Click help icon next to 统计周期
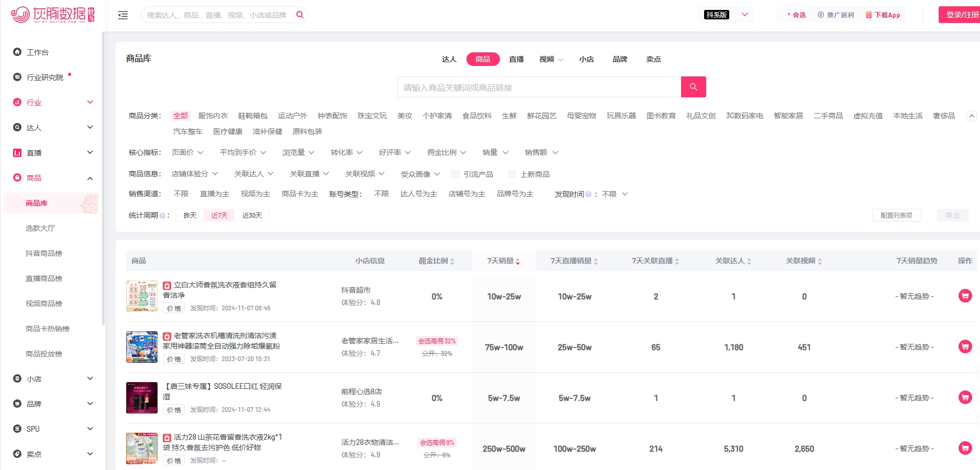Image resolution: width=980 pixels, height=470 pixels. pos(162,216)
